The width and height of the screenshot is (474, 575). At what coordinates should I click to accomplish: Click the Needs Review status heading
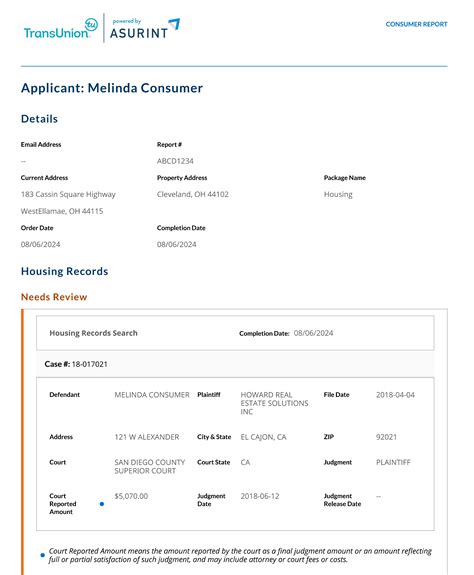(54, 297)
